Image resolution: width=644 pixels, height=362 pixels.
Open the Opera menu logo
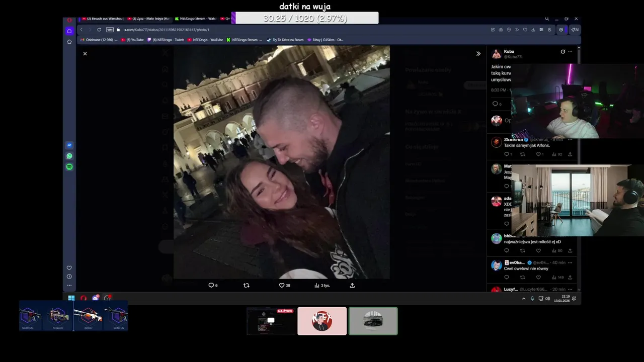pos(69,20)
